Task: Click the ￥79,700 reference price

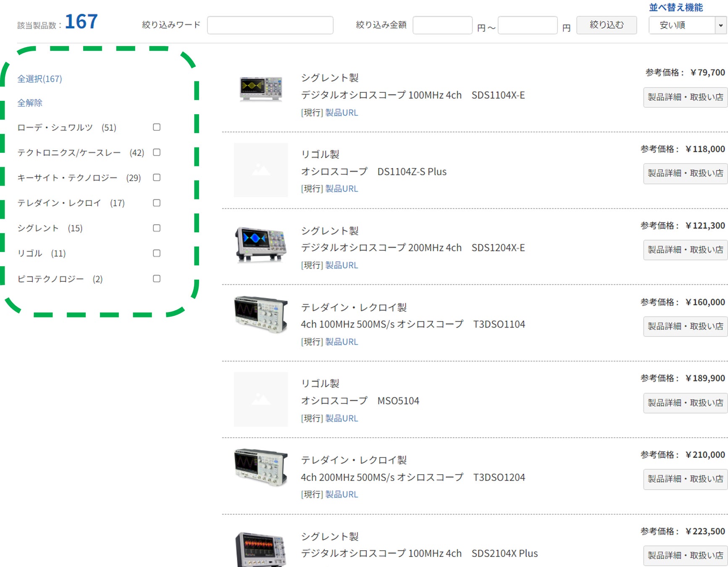Action: click(707, 72)
